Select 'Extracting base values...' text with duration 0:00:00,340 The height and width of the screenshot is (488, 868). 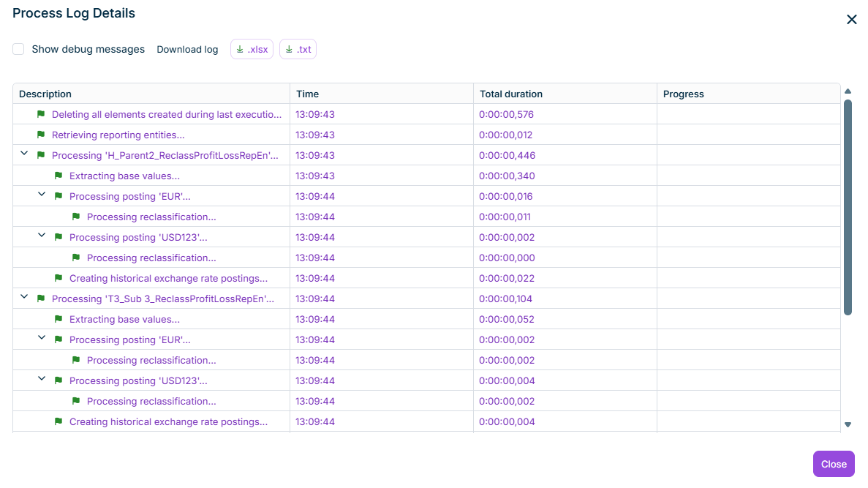(x=124, y=176)
